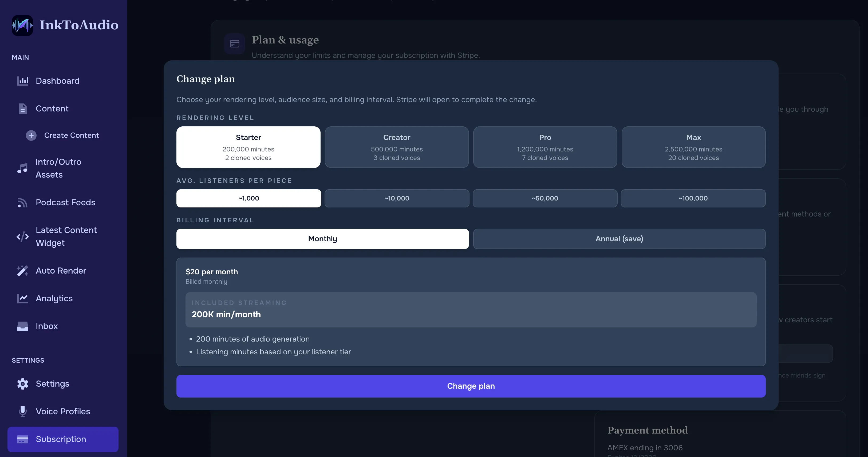Viewport: 868px width, 457px height.
Task: Click the Plan & usage heading behind dialog
Action: tap(285, 40)
